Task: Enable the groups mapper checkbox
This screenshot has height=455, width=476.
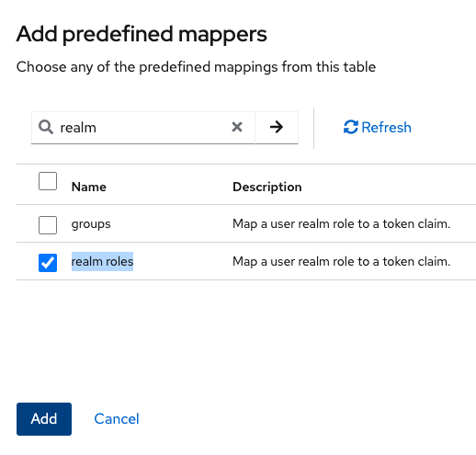Action: pos(48,225)
